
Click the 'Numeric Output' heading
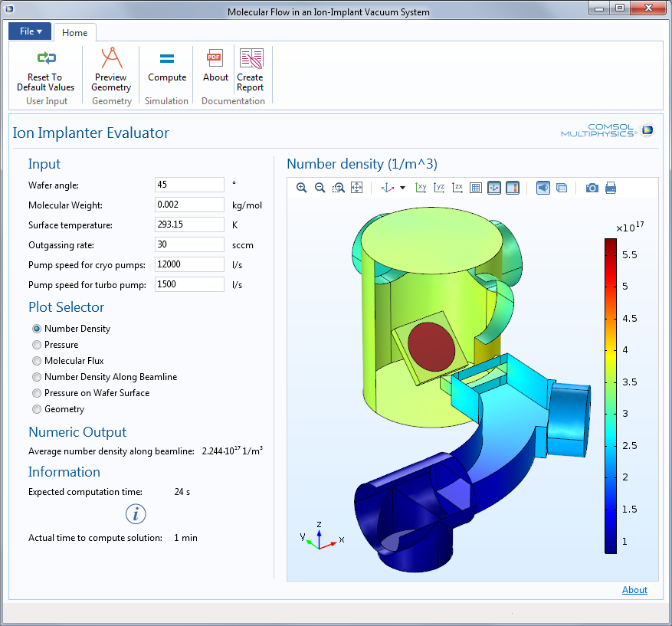pyautogui.click(x=77, y=432)
